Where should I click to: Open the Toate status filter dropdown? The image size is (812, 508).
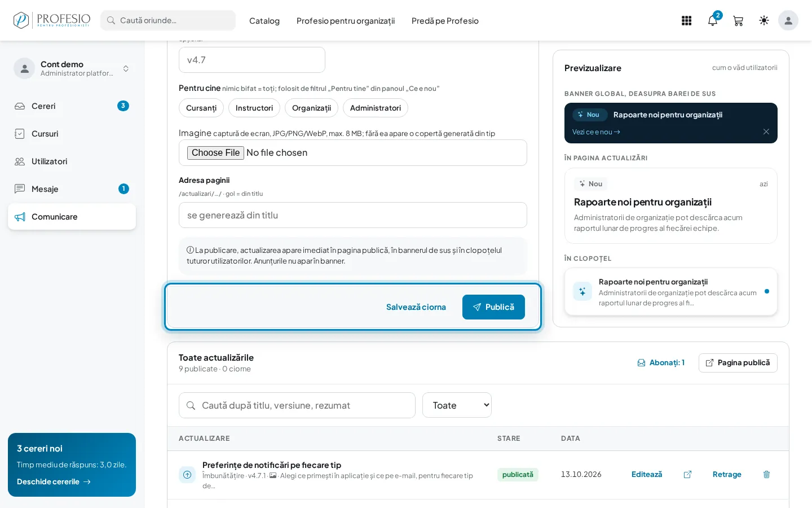tap(457, 405)
